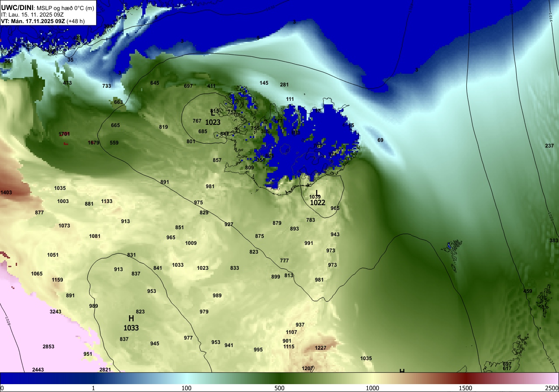Click the 1009 height value
Image resolution: width=559 pixels, height=392 pixels.
click(191, 243)
